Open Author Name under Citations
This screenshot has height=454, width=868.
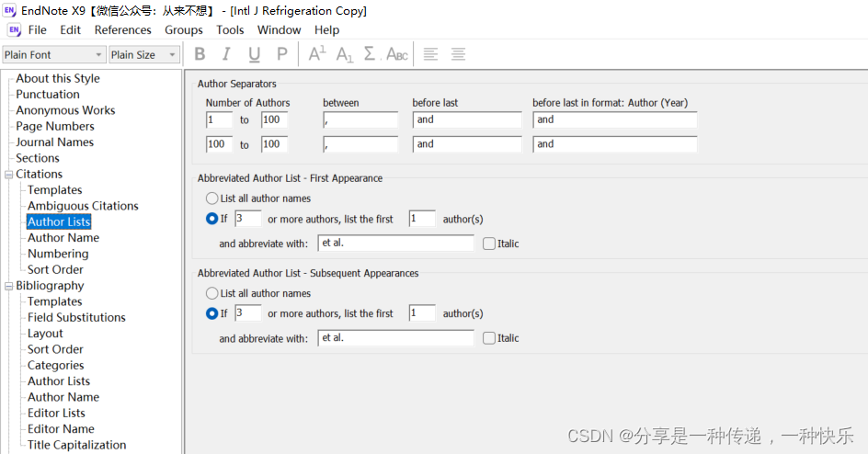click(x=63, y=238)
